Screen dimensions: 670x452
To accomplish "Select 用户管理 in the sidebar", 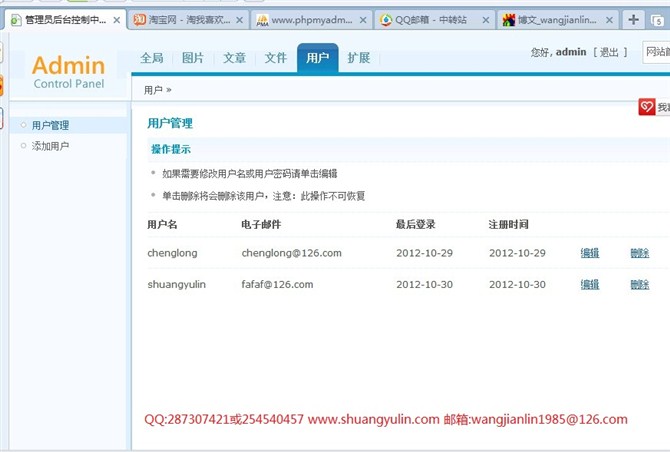I will 50,125.
